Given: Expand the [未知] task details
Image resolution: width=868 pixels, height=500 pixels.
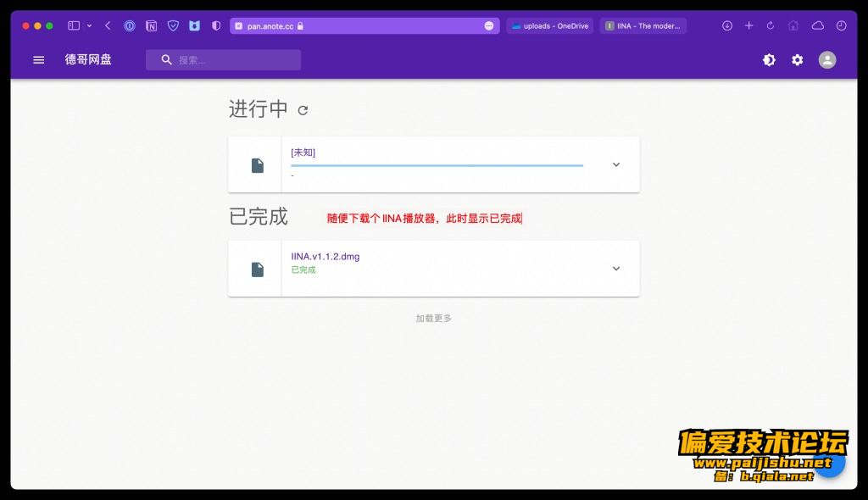Looking at the screenshot, I should point(616,164).
